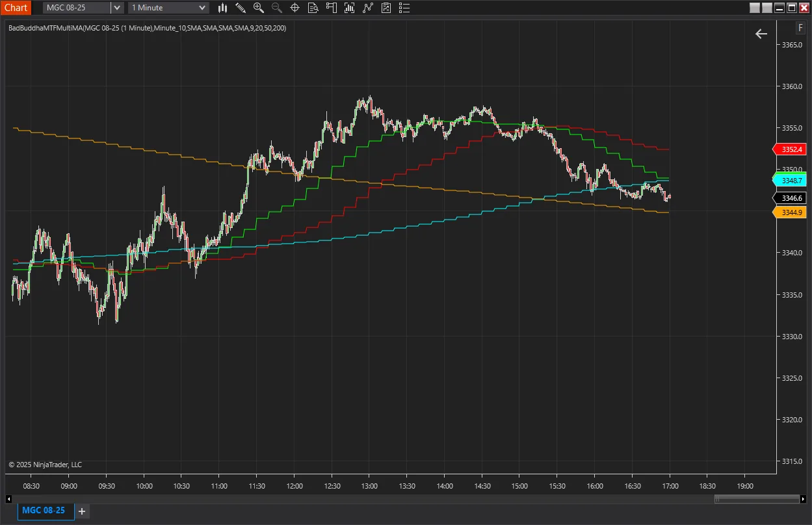
Task: Expand the MGC 08-25 instrument dropdown arrow
Action: tap(117, 8)
